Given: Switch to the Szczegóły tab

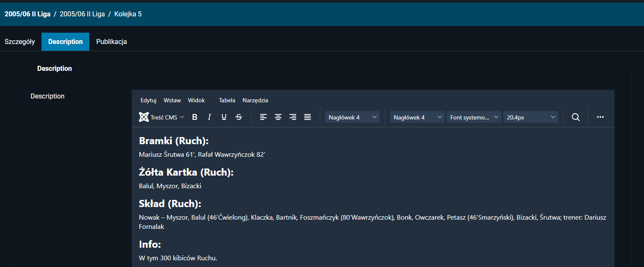Looking at the screenshot, I should point(20,42).
